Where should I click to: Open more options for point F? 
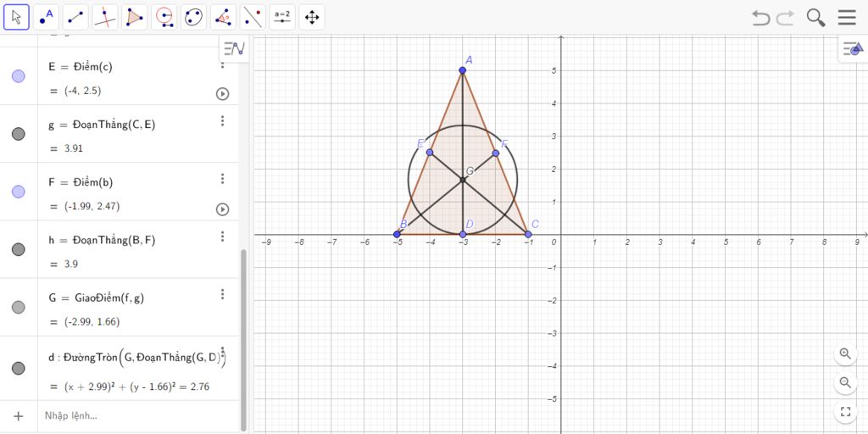coord(223,178)
